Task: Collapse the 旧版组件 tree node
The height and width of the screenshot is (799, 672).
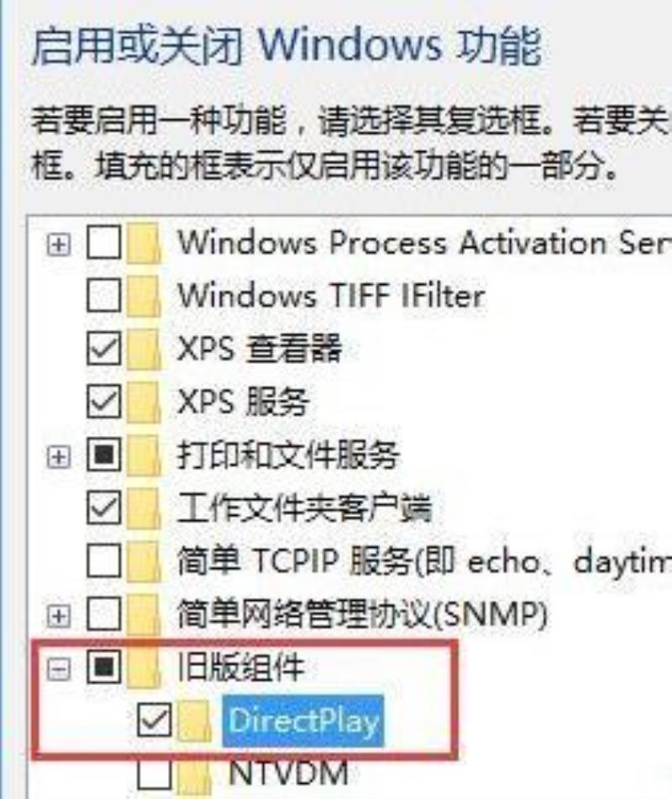Action: click(x=59, y=669)
